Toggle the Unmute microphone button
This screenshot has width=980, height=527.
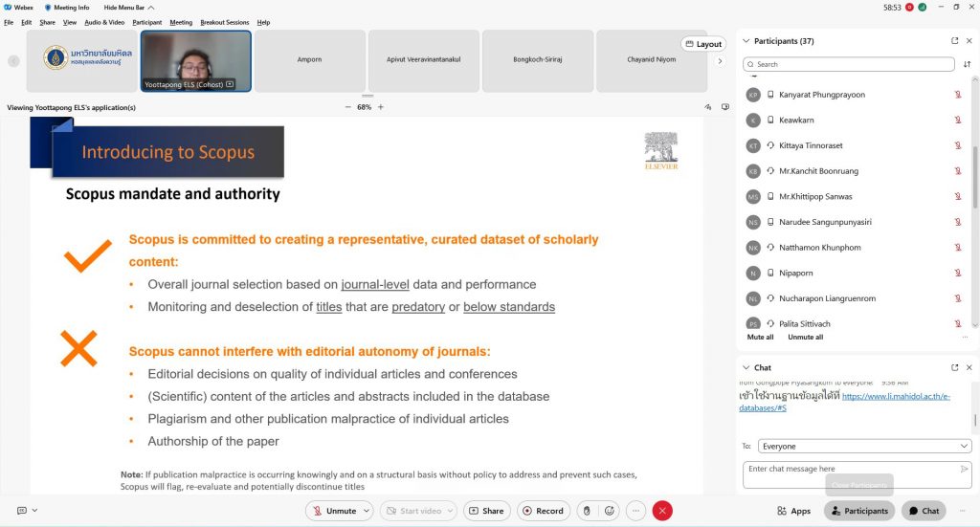click(335, 511)
